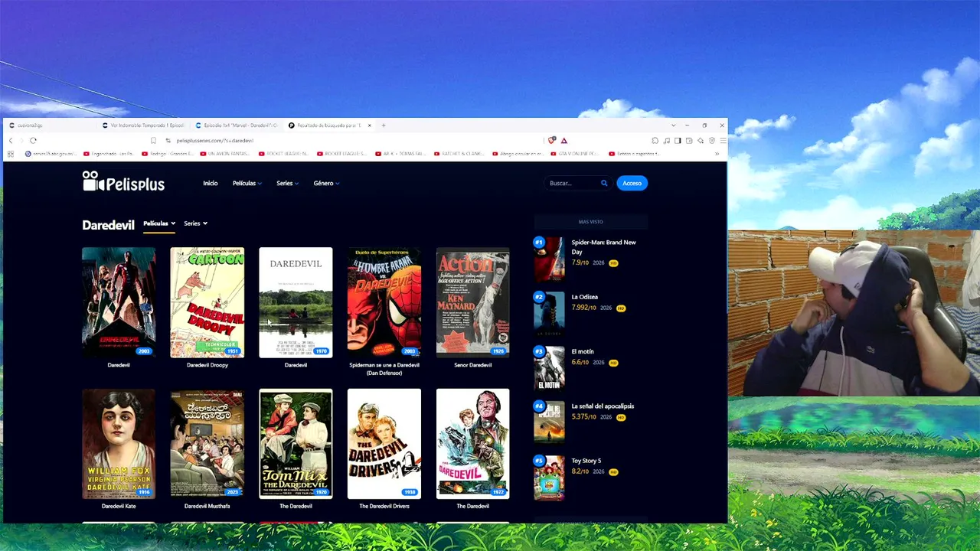Open Toy Story 5 in Mas Visto list

(x=586, y=461)
